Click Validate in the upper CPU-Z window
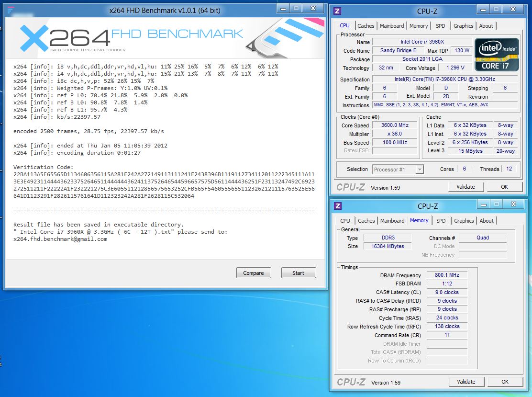Viewport: 532px width, 397px height. [x=465, y=187]
